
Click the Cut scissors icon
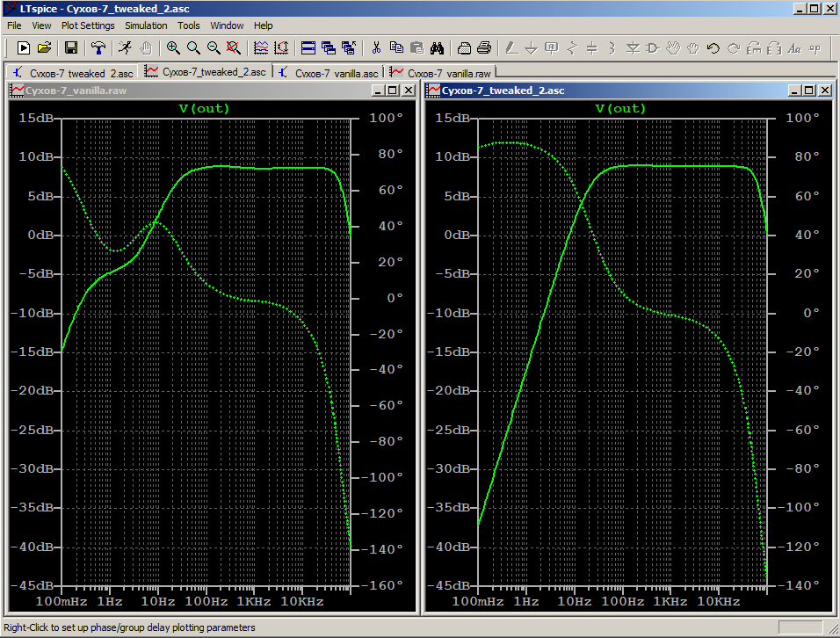point(376,48)
